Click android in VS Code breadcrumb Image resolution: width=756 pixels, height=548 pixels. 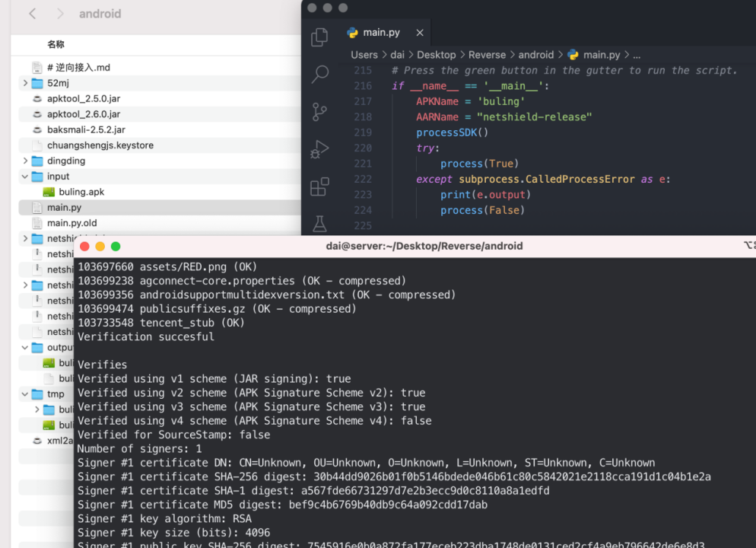(535, 55)
